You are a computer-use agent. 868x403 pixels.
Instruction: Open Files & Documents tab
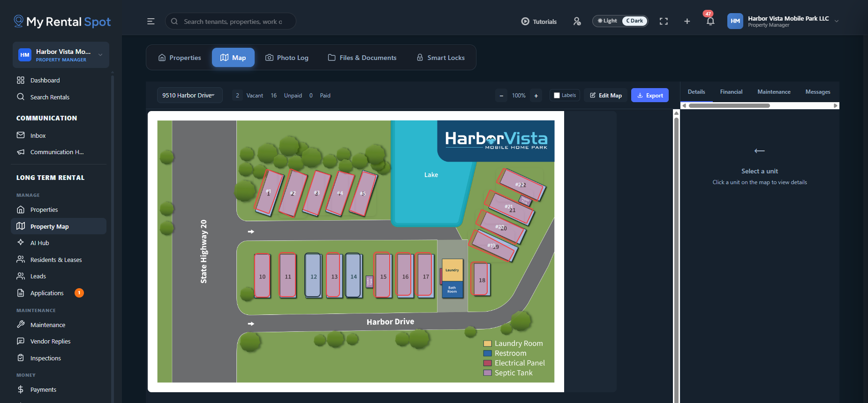[x=362, y=58]
